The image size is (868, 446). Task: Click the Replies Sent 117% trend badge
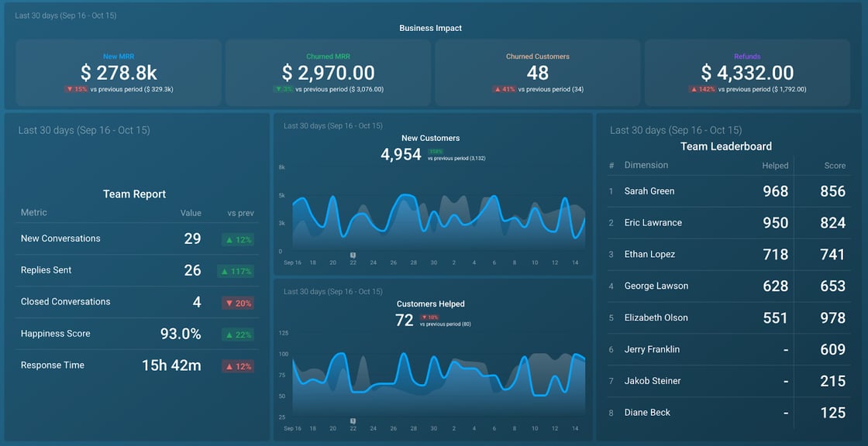236,271
